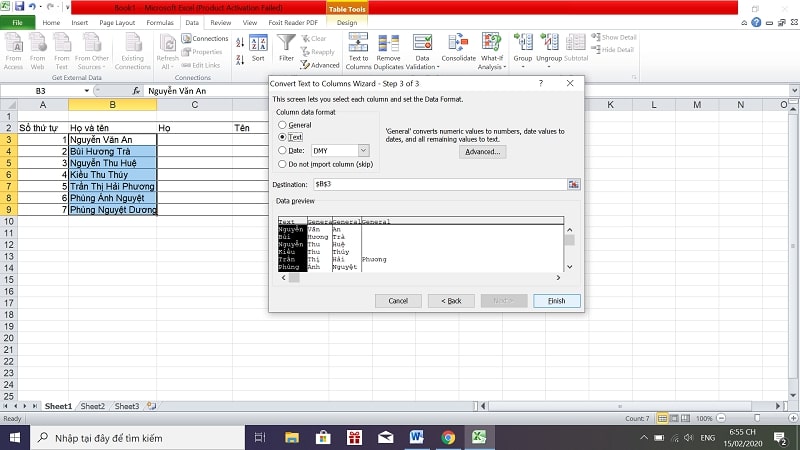The image size is (800, 450).
Task: Click the collapse-dialog icon beside Destination
Action: pos(573,184)
